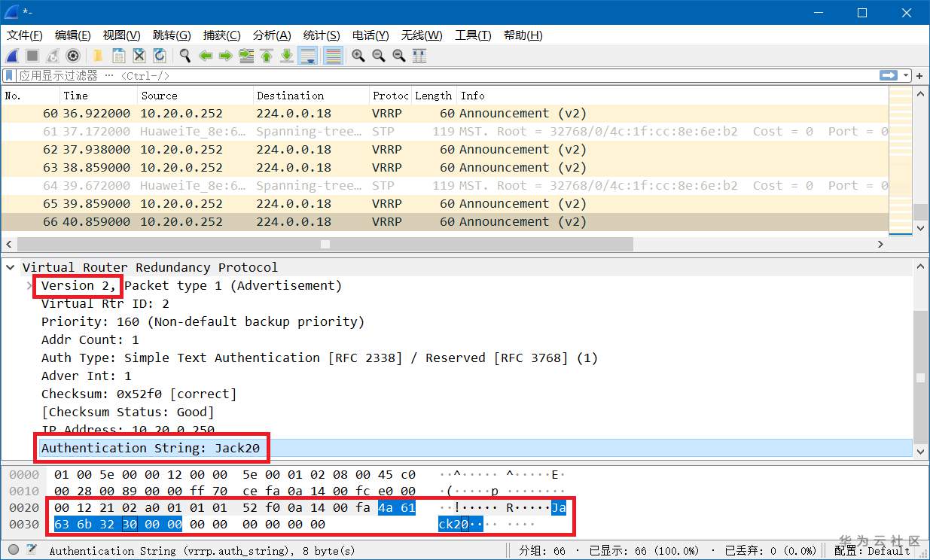Open capture options gear icon
This screenshot has height=560, width=930.
pyautogui.click(x=73, y=56)
